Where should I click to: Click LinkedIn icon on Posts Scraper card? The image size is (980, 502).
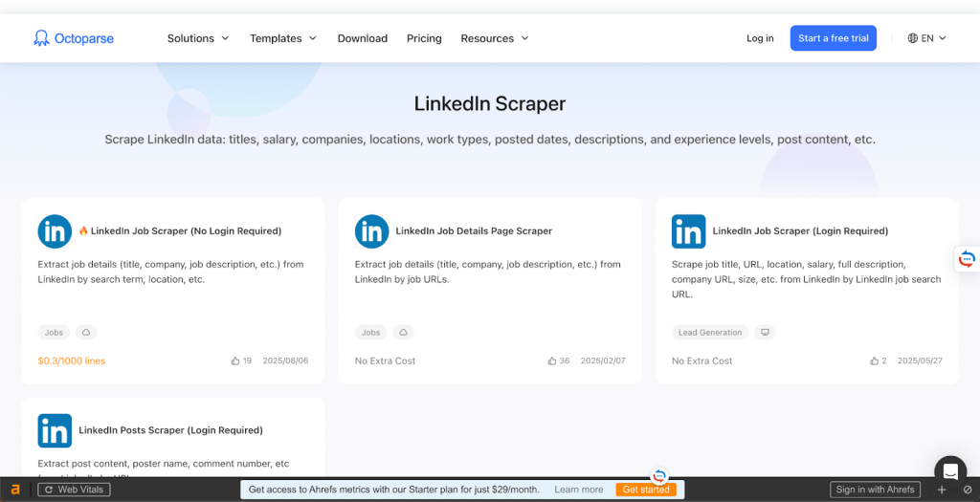tap(55, 431)
